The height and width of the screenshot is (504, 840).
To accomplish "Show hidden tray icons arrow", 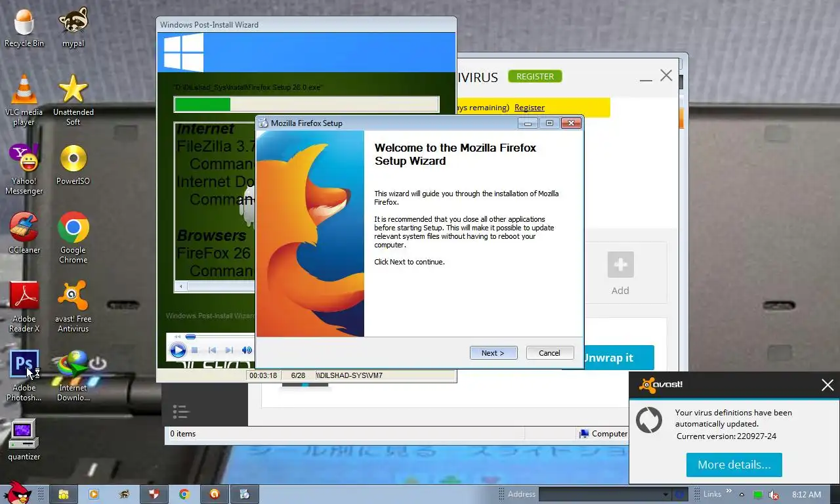I will point(742,495).
